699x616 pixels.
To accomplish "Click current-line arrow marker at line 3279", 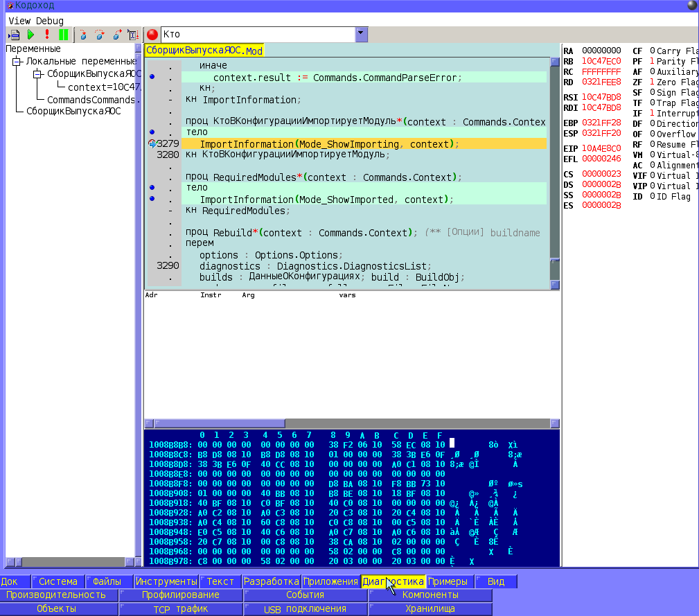I will tap(152, 143).
